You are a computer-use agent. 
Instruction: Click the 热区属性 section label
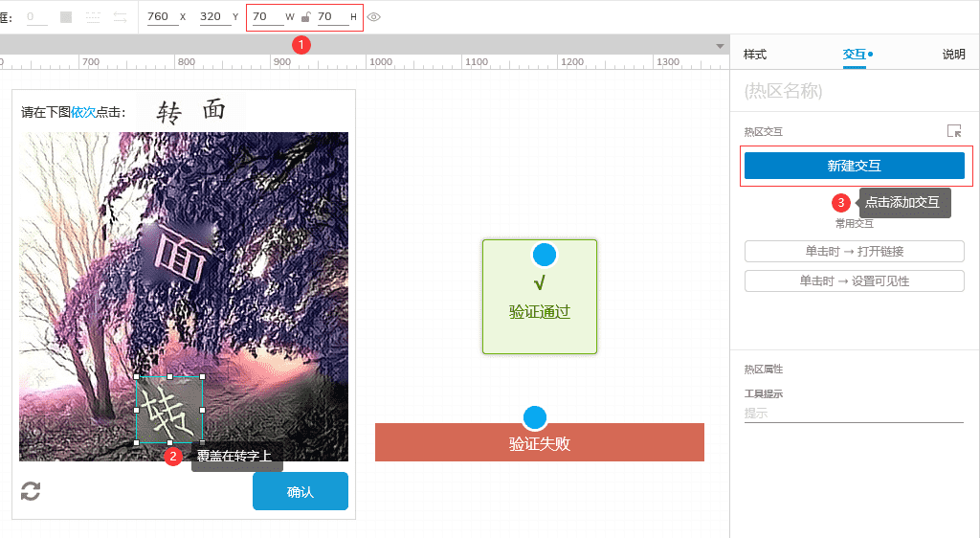click(x=763, y=370)
